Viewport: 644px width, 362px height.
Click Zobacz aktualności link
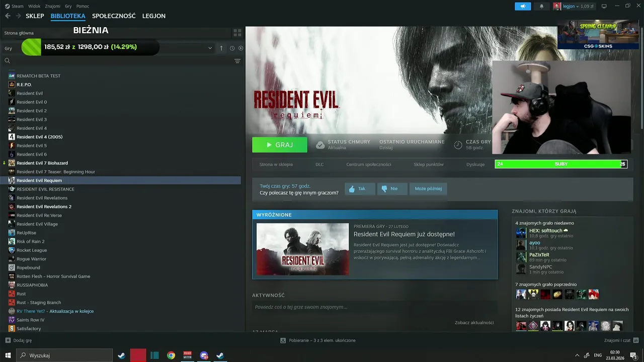(474, 323)
